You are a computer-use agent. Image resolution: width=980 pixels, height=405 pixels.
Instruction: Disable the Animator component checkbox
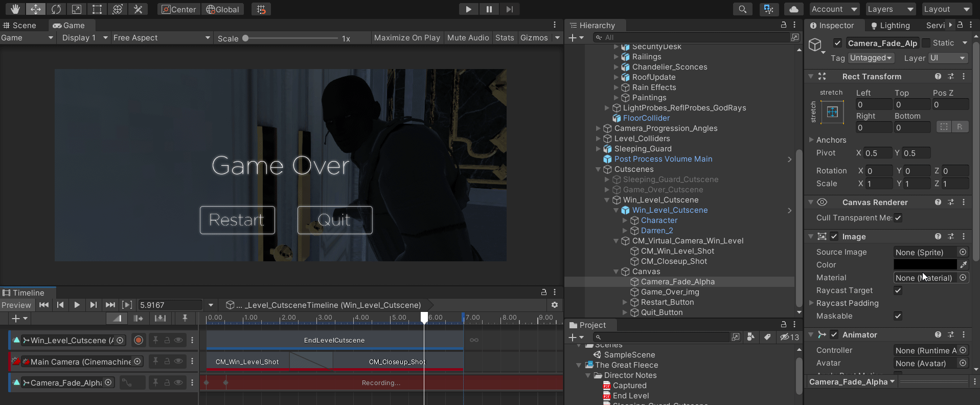pos(834,334)
